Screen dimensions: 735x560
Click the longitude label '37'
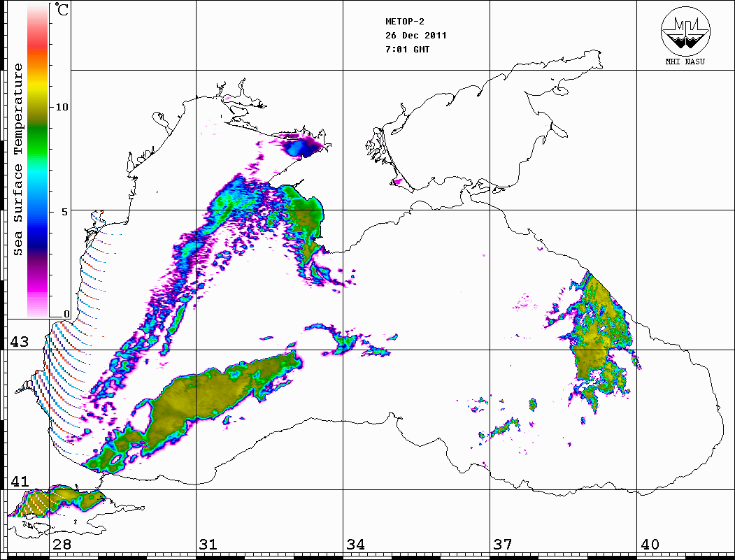pyautogui.click(x=503, y=544)
